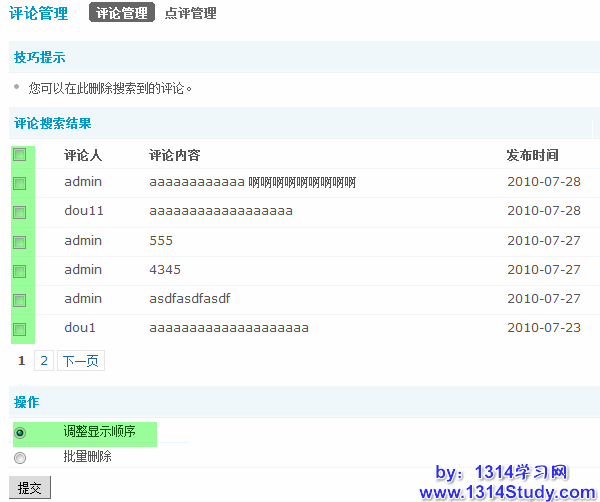The width and height of the screenshot is (600, 502).
Task: Select the 批量删除 radio option
Action: (20, 458)
